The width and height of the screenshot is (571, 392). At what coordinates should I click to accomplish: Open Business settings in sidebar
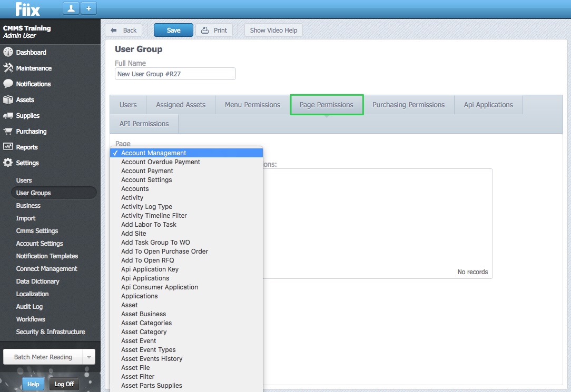[x=28, y=205]
